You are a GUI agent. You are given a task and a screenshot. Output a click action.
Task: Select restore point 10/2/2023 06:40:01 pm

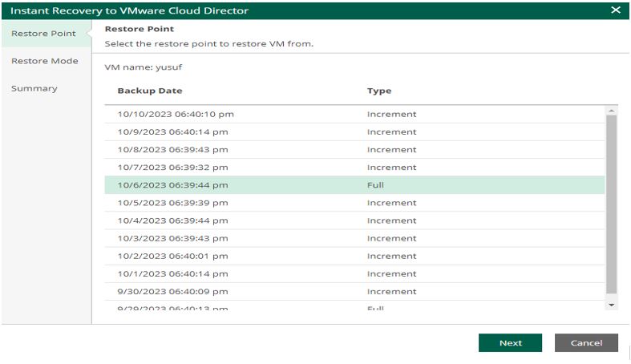[354, 256]
